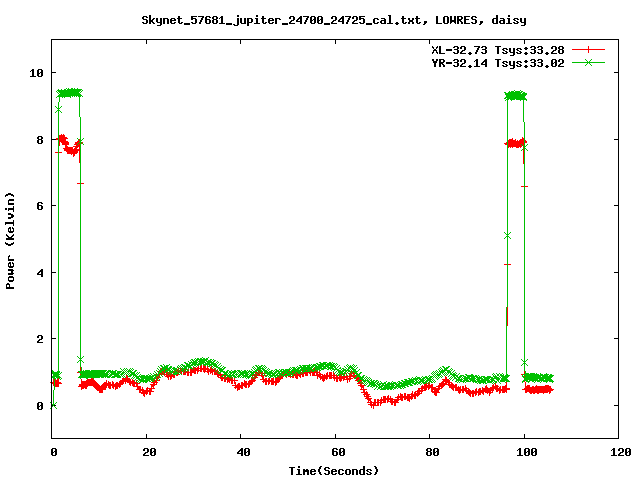This screenshot has width=640, height=480.
Task: Click the x-axis tick label 40
Action: pyautogui.click(x=243, y=452)
